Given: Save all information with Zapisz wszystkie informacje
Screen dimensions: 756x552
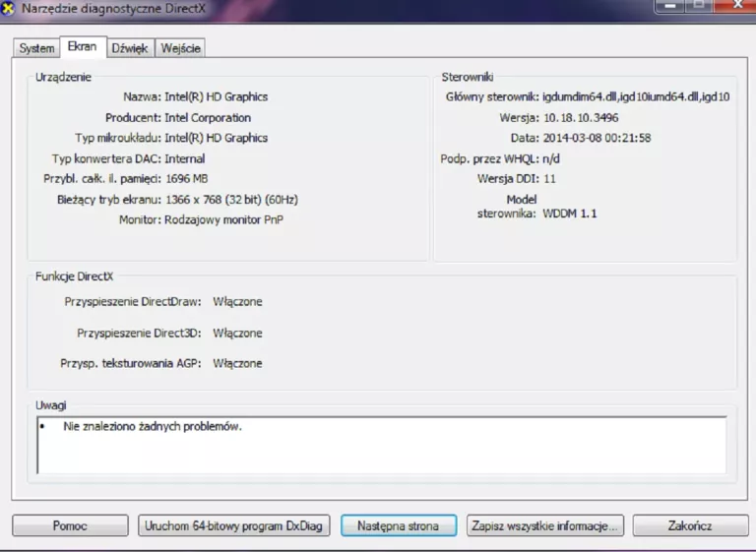Looking at the screenshot, I should click(544, 525).
